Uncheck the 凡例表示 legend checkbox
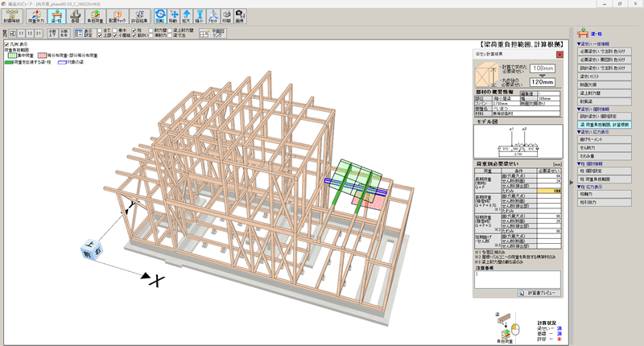This screenshot has height=346, width=644. [x=6, y=45]
